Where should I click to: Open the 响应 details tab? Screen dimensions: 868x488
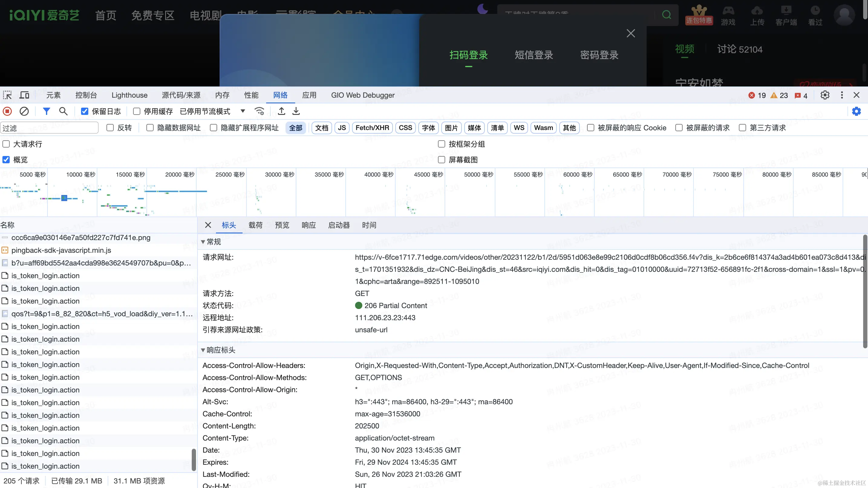(309, 225)
